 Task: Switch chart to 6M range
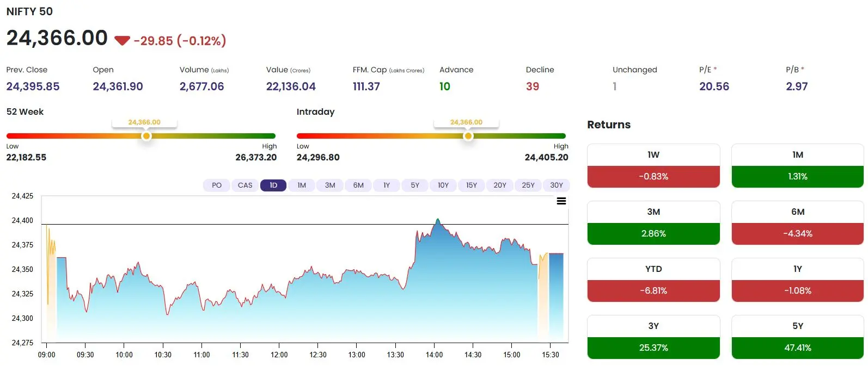[358, 185]
